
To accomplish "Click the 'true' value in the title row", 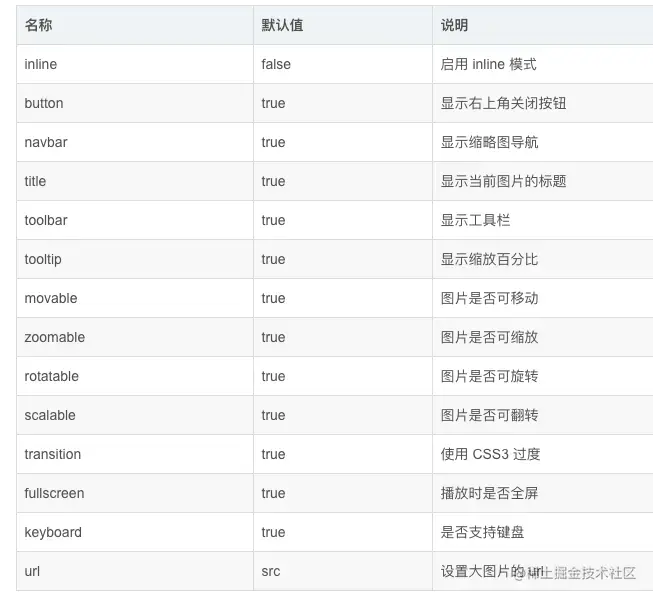I will coord(273,181).
